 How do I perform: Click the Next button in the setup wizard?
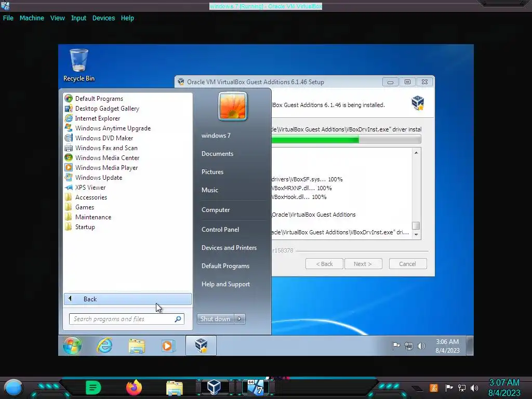(x=363, y=263)
